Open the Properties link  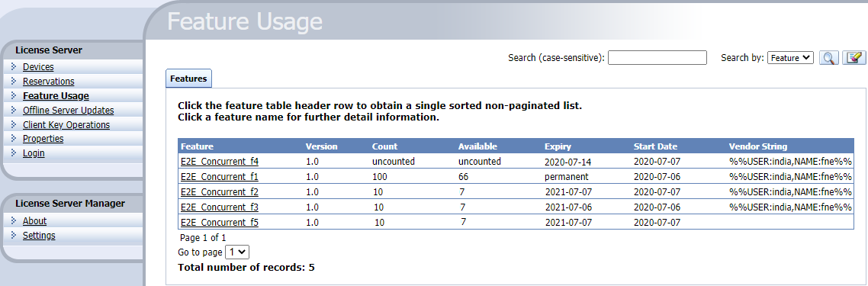click(43, 138)
